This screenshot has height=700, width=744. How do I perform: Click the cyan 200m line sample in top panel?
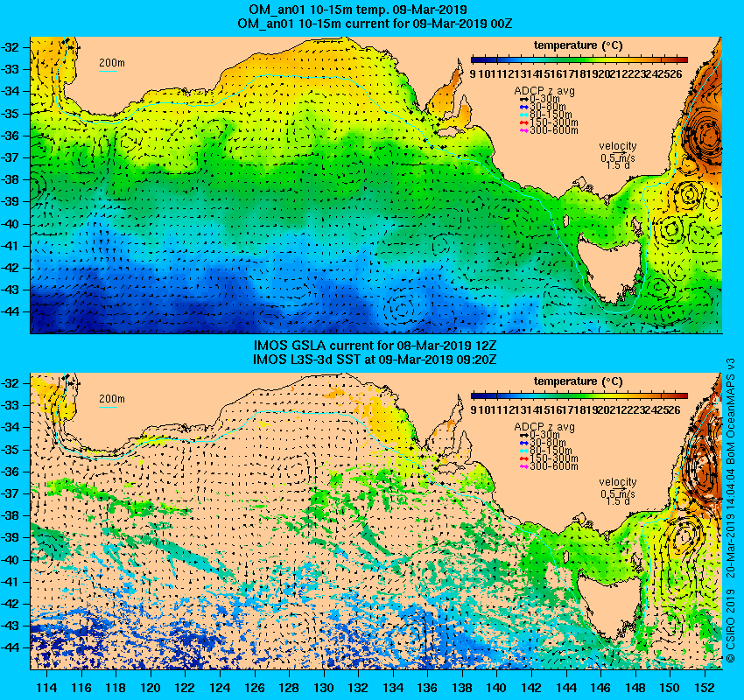click(108, 72)
